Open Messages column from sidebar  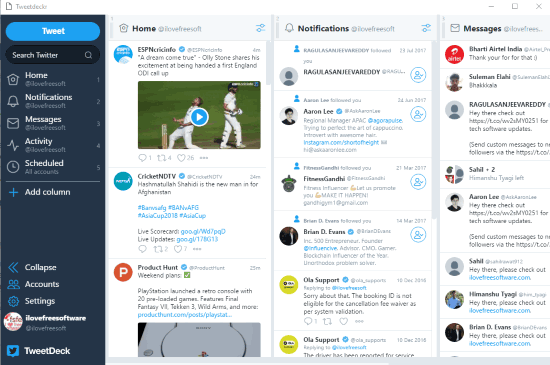53,123
